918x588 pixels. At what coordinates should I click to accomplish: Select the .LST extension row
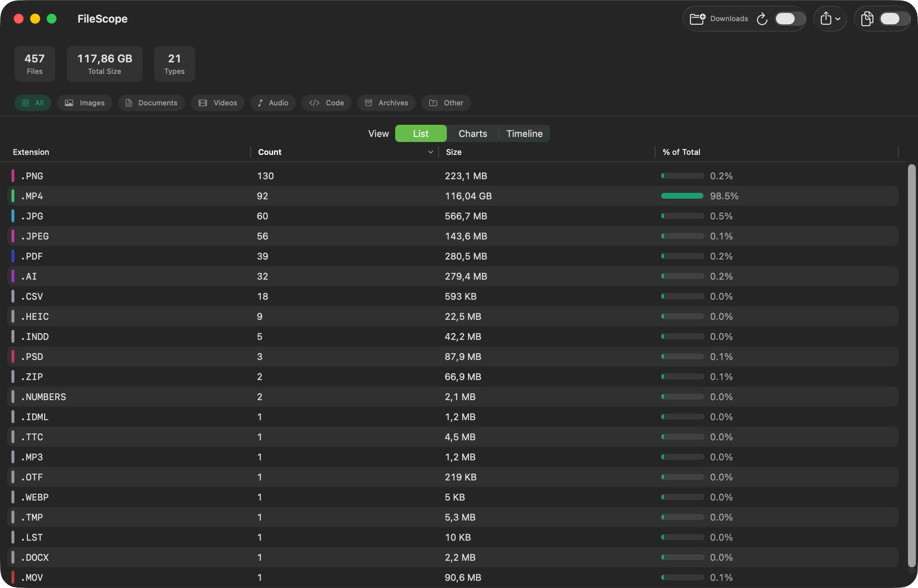pyautogui.click(x=453, y=537)
